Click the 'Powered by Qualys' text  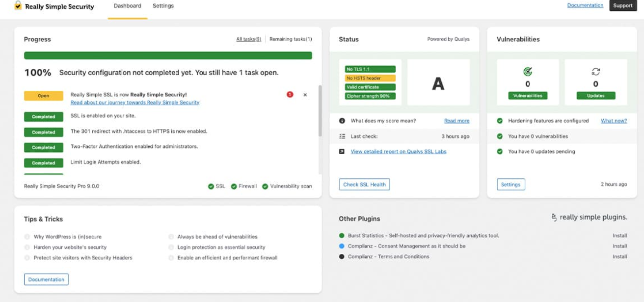(448, 39)
